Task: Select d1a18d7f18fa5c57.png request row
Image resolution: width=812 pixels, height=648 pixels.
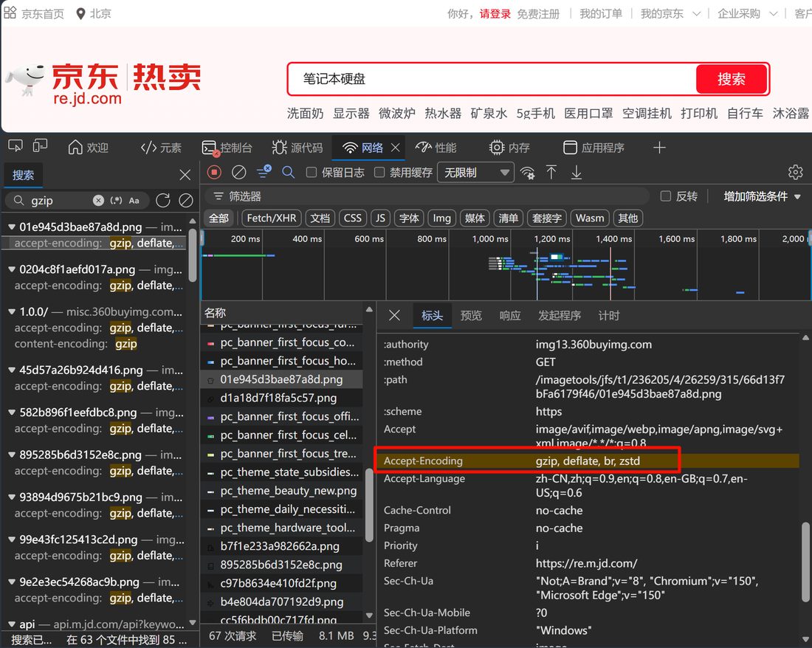Action: pyautogui.click(x=282, y=398)
